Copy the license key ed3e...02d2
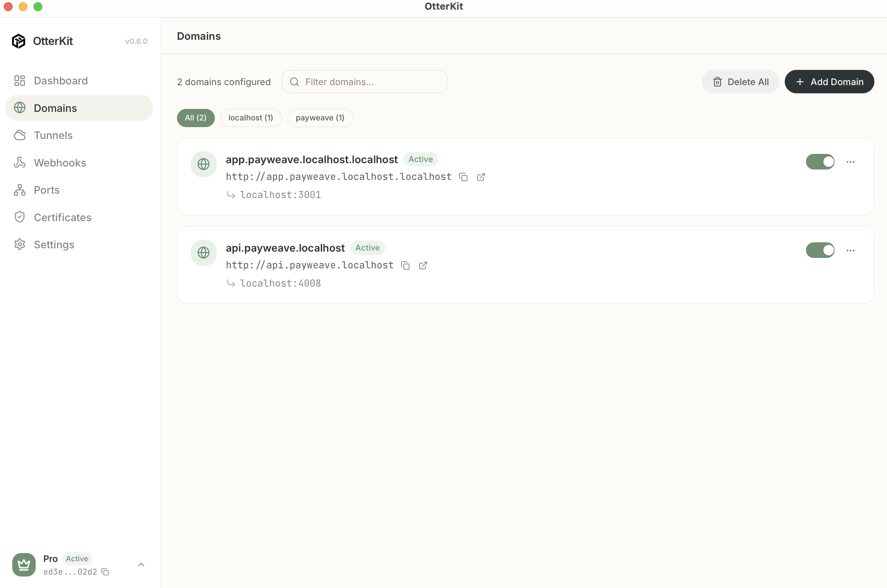887x588 pixels. point(105,572)
